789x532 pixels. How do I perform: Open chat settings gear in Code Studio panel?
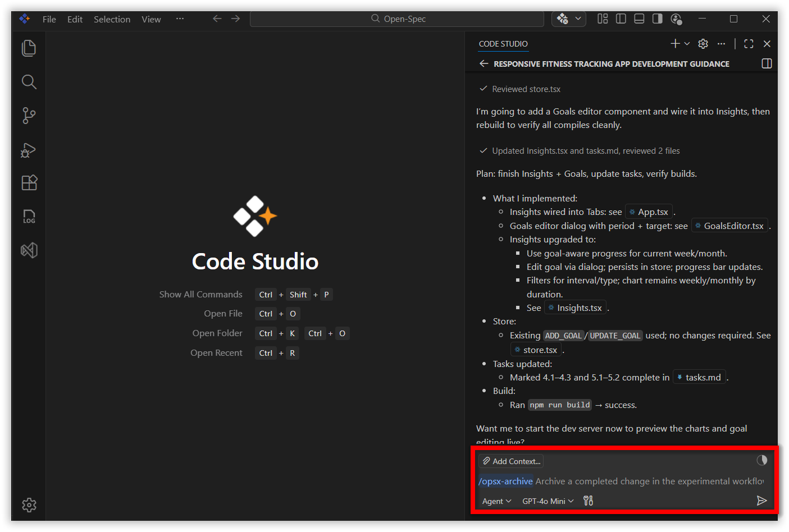pos(703,44)
